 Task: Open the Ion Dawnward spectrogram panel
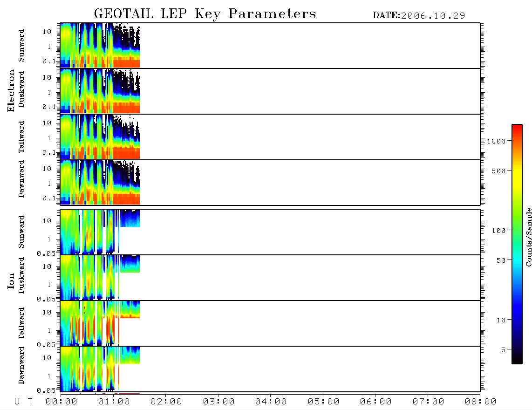[x=270, y=369]
